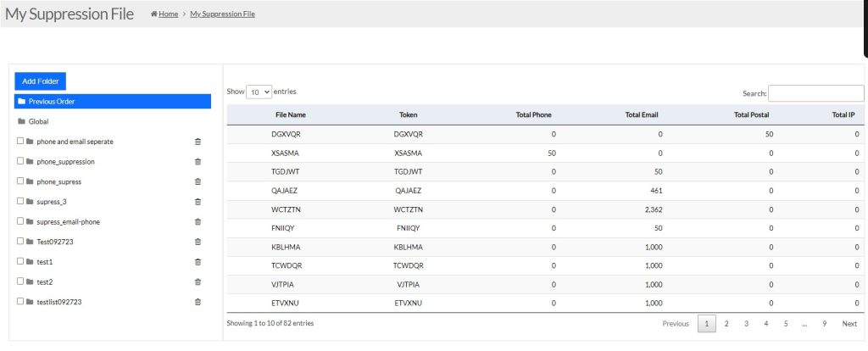Remove the Test092723 folder using trash icon
868x351 pixels.
(198, 242)
